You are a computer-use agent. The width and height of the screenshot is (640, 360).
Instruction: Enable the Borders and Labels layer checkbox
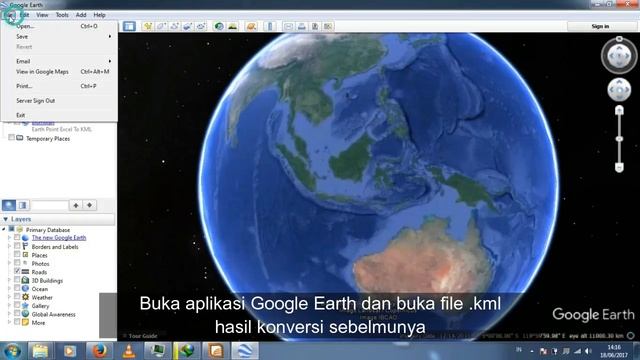click(x=17, y=246)
